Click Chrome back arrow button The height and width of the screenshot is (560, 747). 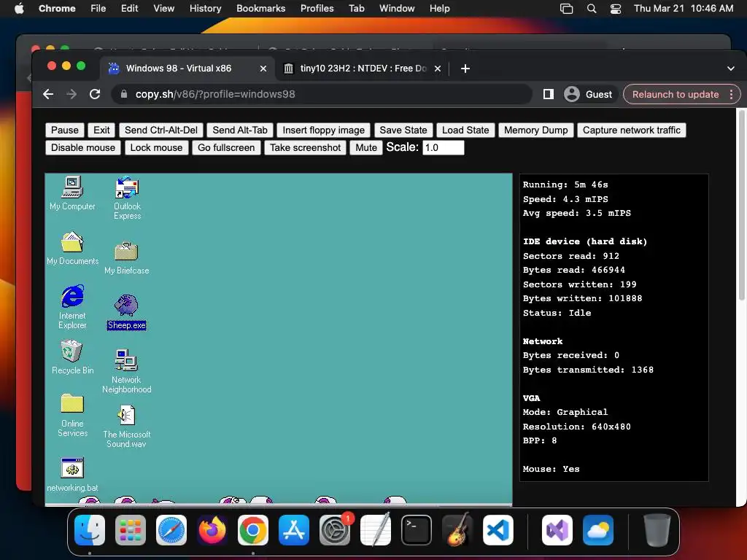48,94
